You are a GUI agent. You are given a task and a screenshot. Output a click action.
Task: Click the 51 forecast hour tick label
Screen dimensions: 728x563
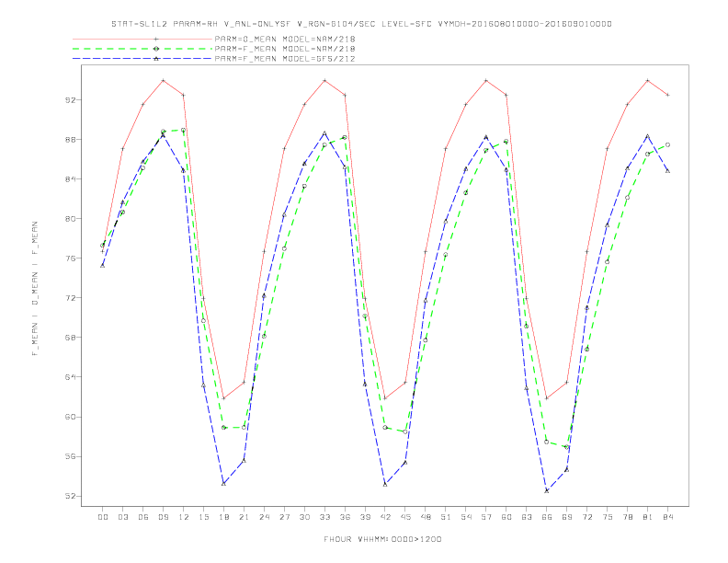click(x=446, y=517)
